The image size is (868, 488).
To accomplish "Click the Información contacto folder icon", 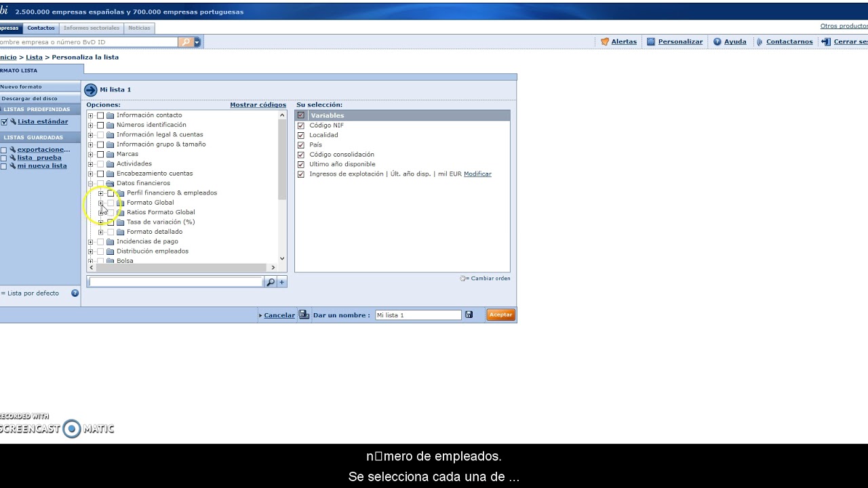I will (110, 115).
